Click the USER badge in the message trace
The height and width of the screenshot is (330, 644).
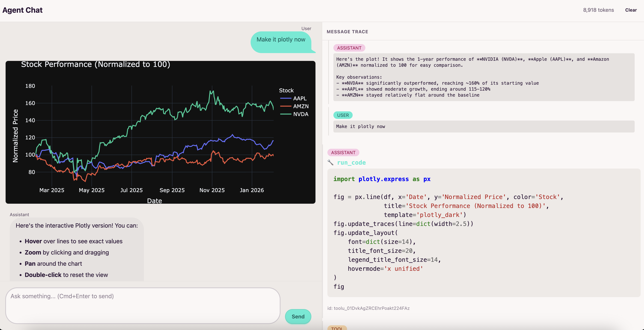point(343,115)
